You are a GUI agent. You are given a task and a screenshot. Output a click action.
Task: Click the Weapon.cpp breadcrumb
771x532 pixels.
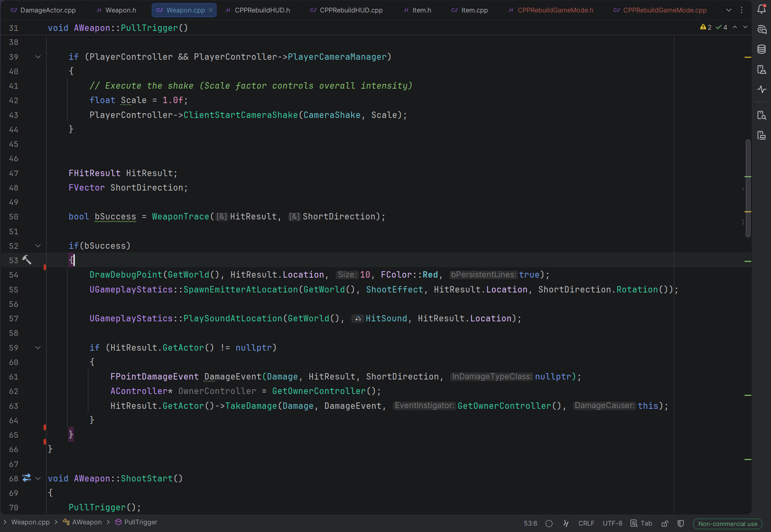click(x=30, y=522)
